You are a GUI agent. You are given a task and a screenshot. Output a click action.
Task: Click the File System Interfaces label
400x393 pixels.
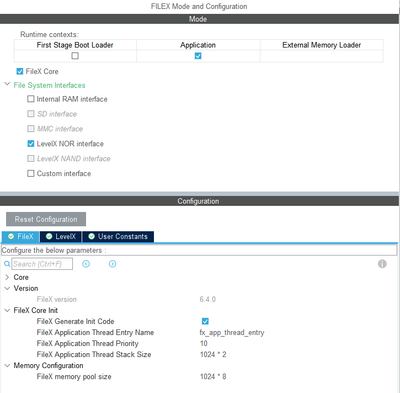coord(49,85)
